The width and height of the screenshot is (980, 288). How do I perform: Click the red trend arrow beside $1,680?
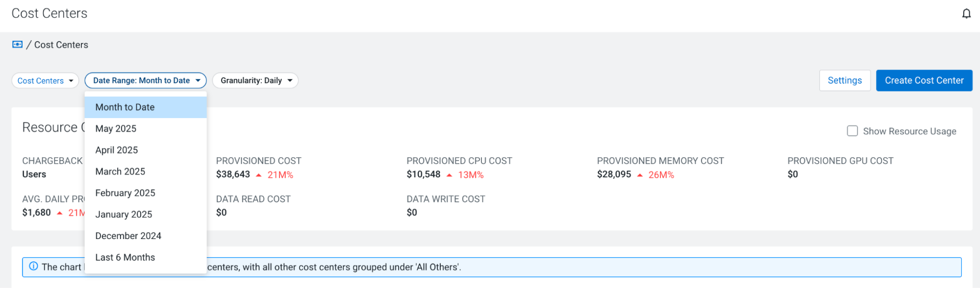(59, 213)
